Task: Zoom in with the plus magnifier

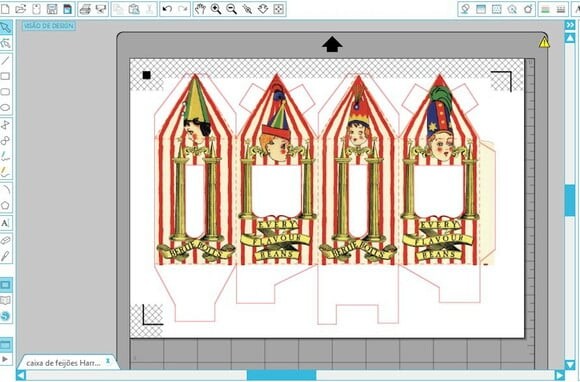Action: [216, 9]
